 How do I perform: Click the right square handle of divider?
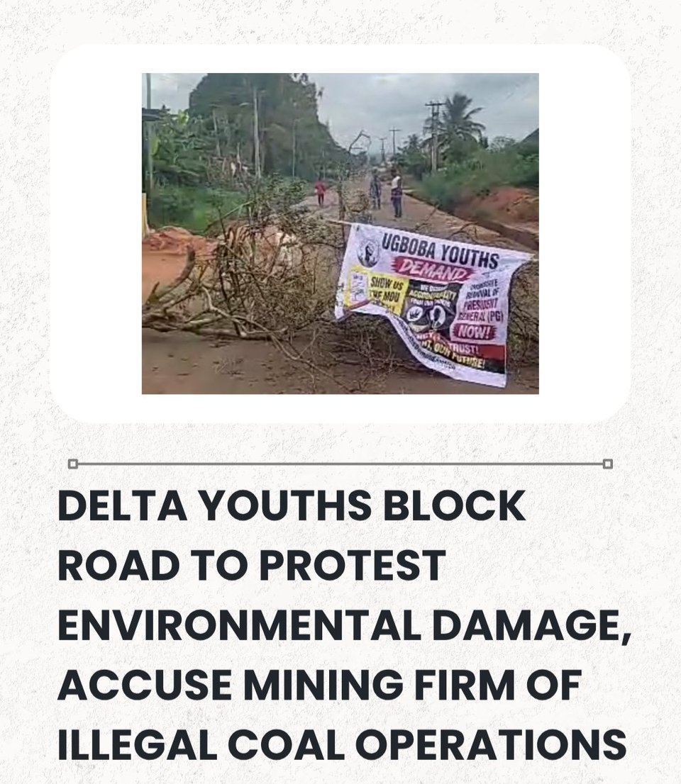[x=607, y=464]
